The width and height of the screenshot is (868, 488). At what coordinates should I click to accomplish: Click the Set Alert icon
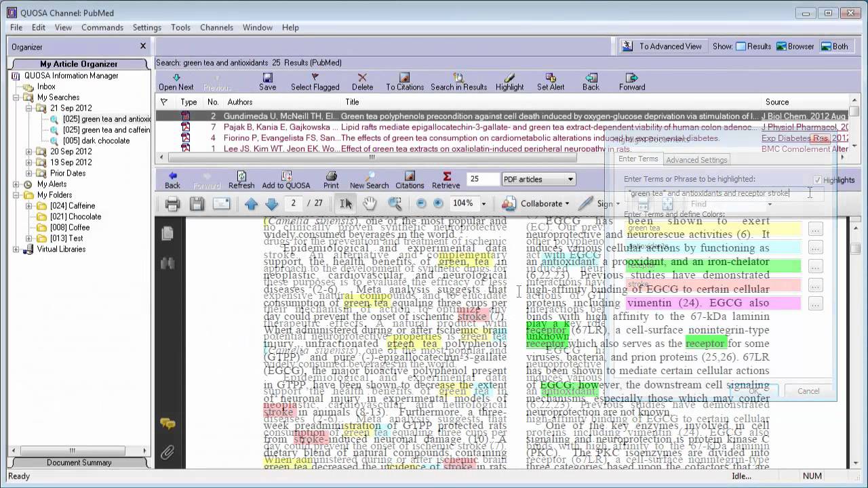pyautogui.click(x=551, y=78)
